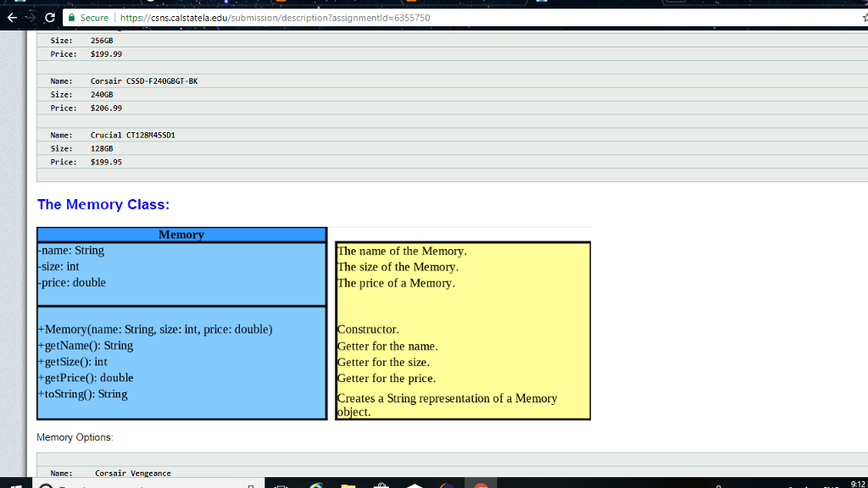Click 'Getter for the price.' description
Image resolution: width=868 pixels, height=488 pixels.
[387, 379]
